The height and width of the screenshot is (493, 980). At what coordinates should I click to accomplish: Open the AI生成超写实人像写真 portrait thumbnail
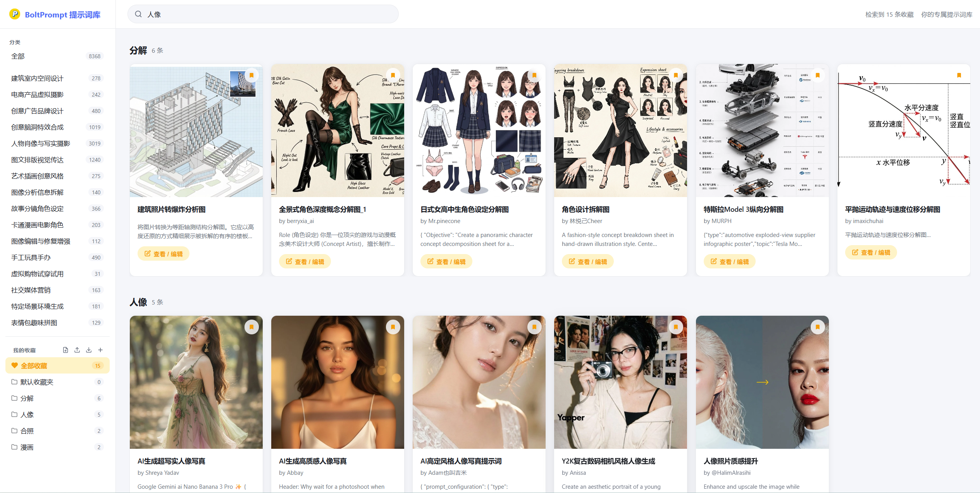tap(196, 382)
